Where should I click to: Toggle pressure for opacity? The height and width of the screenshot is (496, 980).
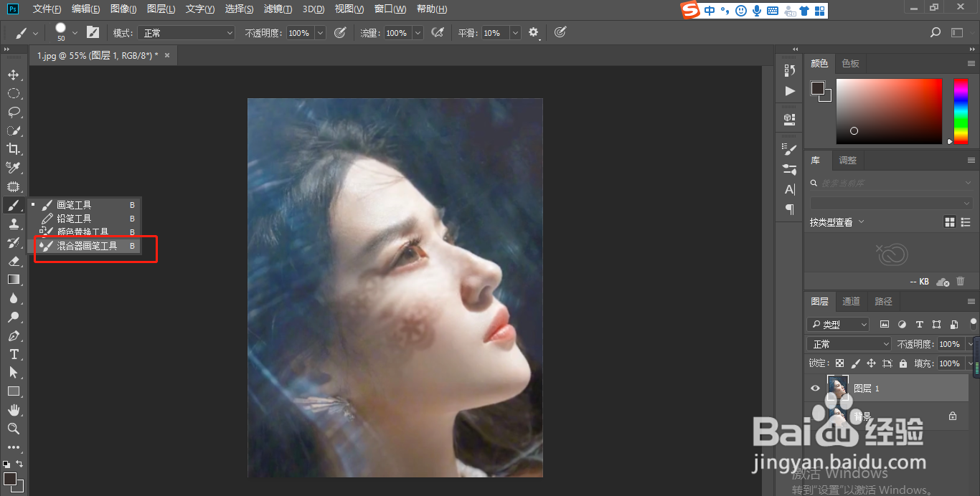[341, 33]
